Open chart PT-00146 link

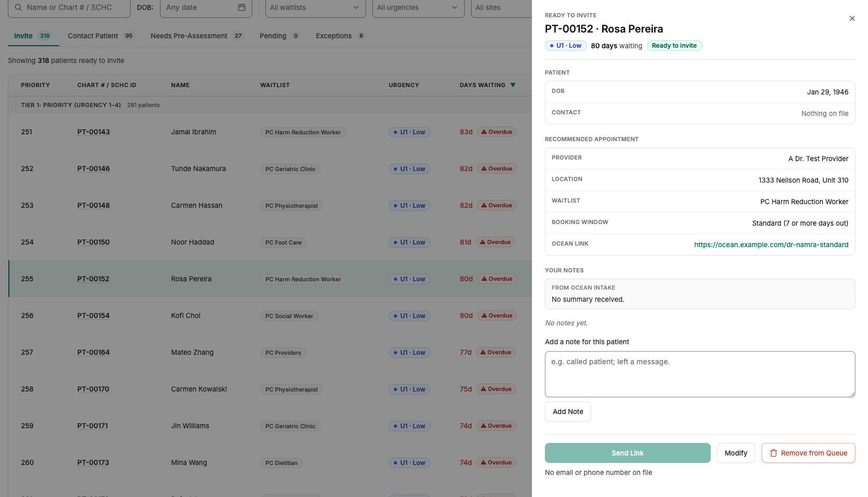click(x=93, y=168)
